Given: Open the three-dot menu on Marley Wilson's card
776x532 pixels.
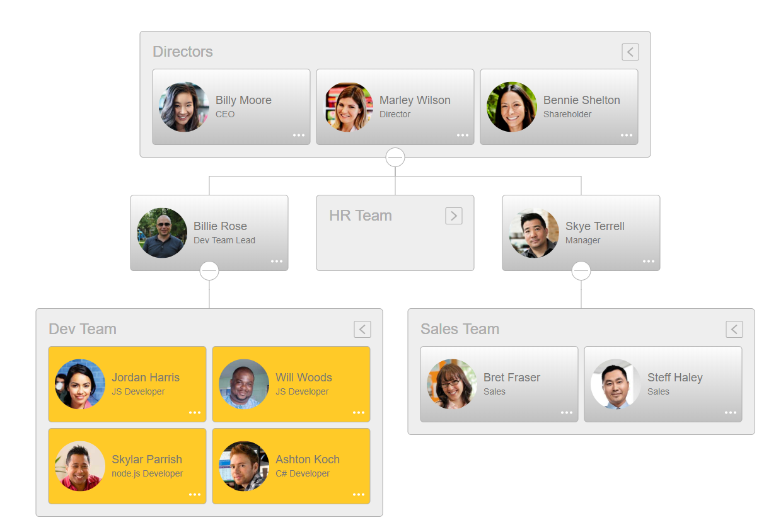Looking at the screenshot, I should tap(463, 135).
